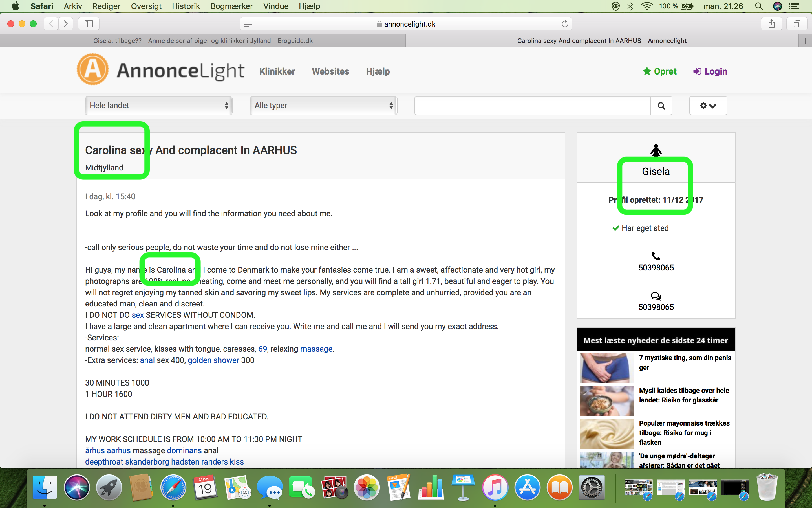Click the Wi-Fi status icon
This screenshot has height=508, width=812.
tap(646, 6)
